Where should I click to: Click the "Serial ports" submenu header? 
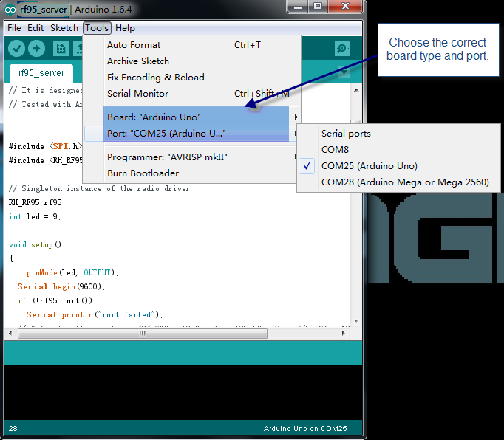tap(346, 134)
